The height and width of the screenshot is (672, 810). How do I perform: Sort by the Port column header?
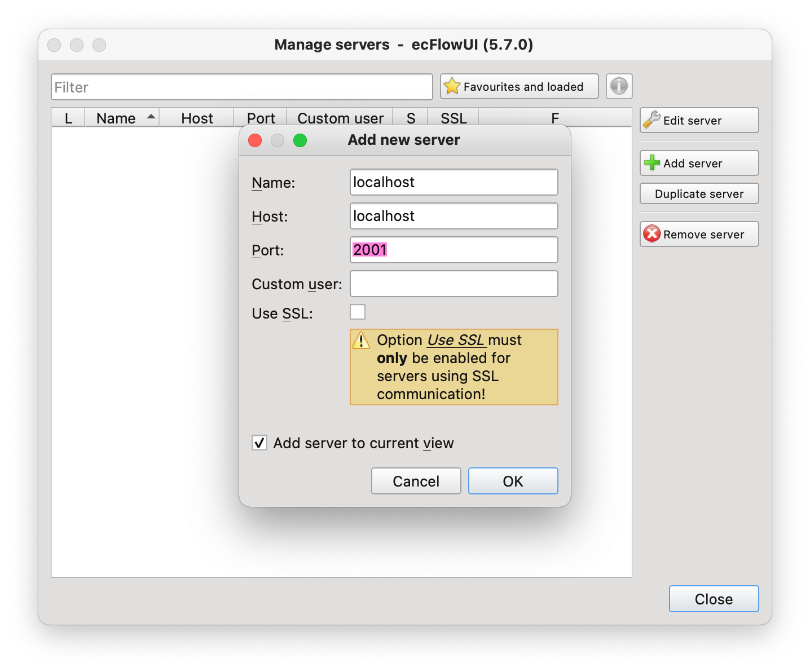pos(261,118)
